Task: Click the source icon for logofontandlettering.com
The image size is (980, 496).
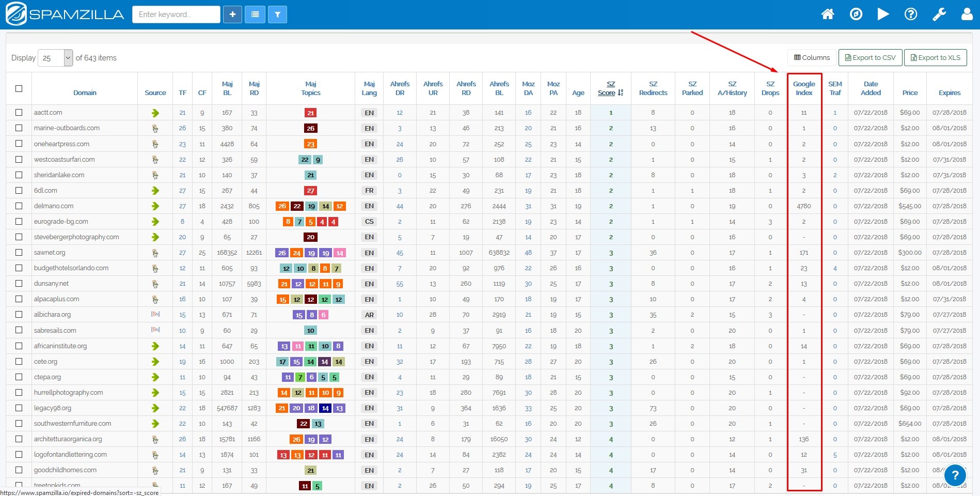Action: pos(155,455)
